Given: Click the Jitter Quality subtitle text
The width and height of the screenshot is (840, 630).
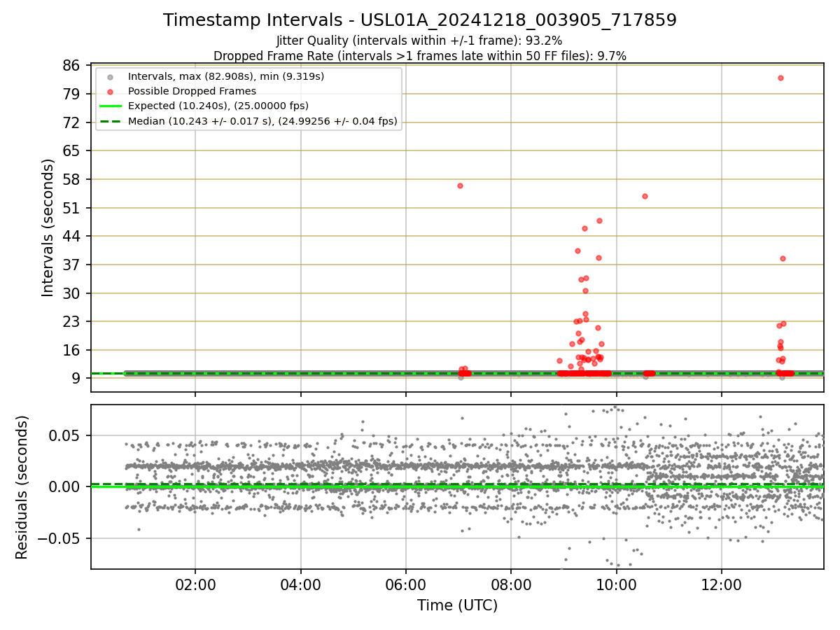Looking at the screenshot, I should (420, 41).
